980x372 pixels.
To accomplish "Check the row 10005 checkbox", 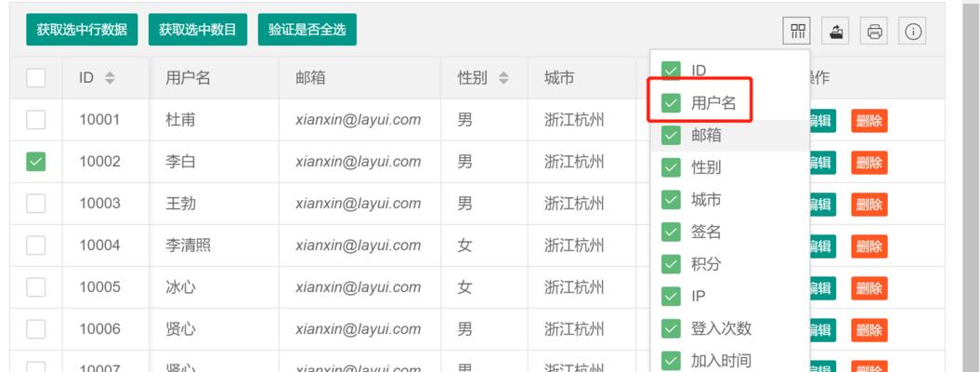I will (35, 287).
